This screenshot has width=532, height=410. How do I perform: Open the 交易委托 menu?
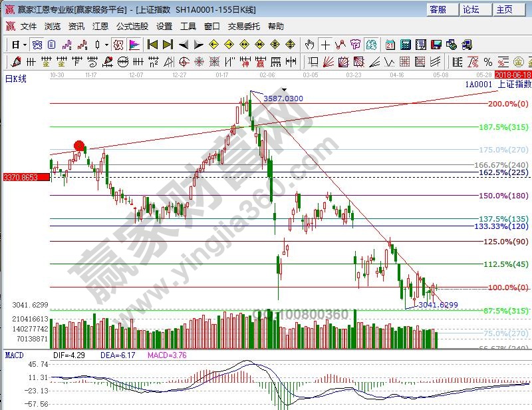click(244, 27)
